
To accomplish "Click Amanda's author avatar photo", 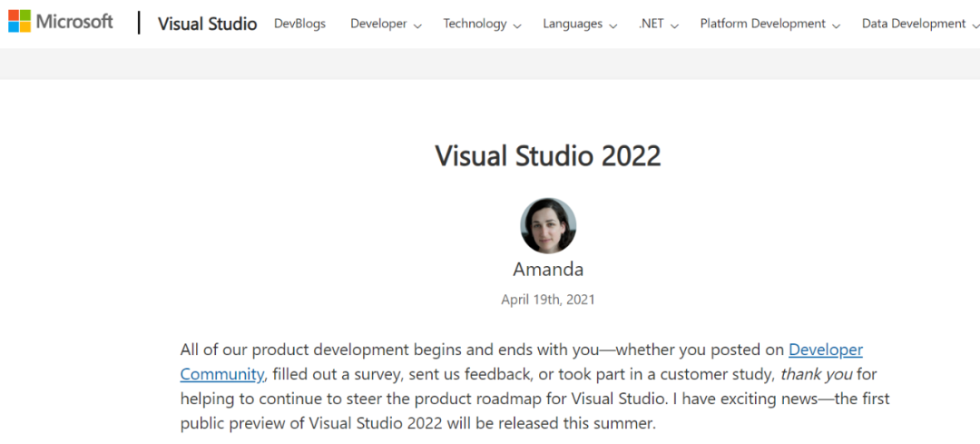I will 548,226.
